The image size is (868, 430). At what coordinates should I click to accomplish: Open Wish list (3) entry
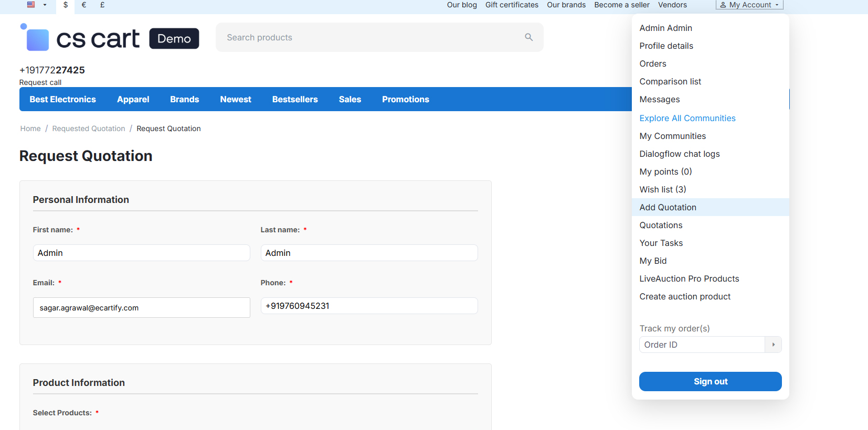pyautogui.click(x=662, y=189)
